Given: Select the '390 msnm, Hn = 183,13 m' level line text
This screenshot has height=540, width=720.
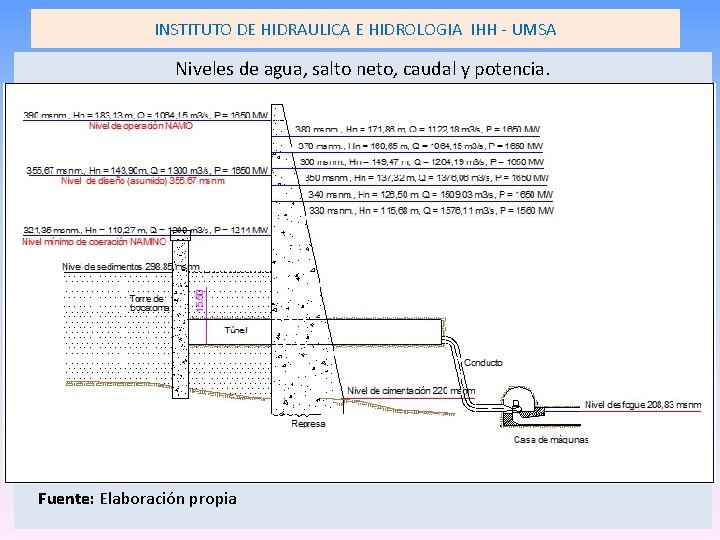Looking at the screenshot, I should 146,115.
